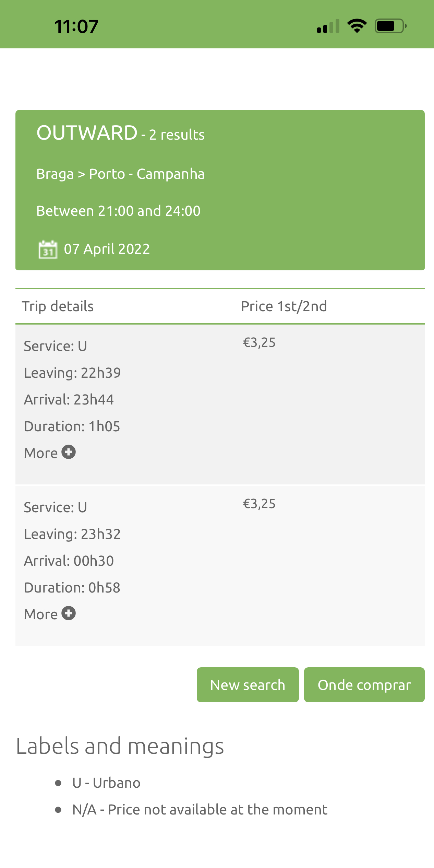
Task: Tap the calendar icon beside 07 April 2022
Action: point(48,249)
